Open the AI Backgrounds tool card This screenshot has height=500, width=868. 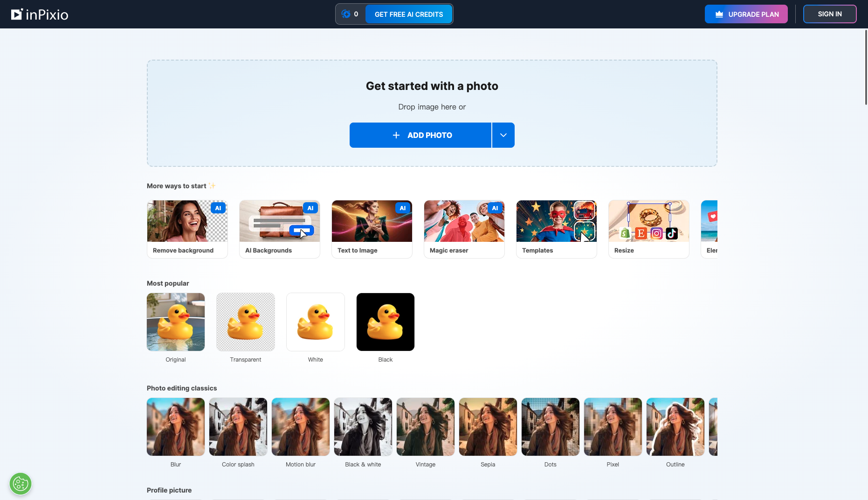(280, 229)
